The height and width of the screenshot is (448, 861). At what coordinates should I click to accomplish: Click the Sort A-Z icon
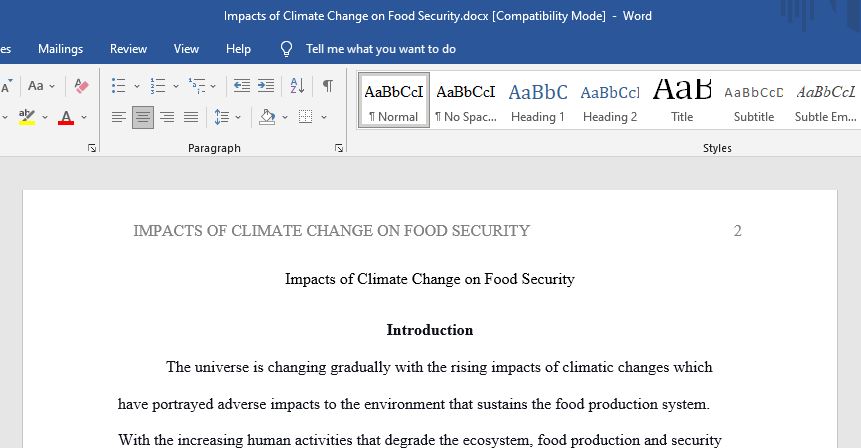[297, 86]
